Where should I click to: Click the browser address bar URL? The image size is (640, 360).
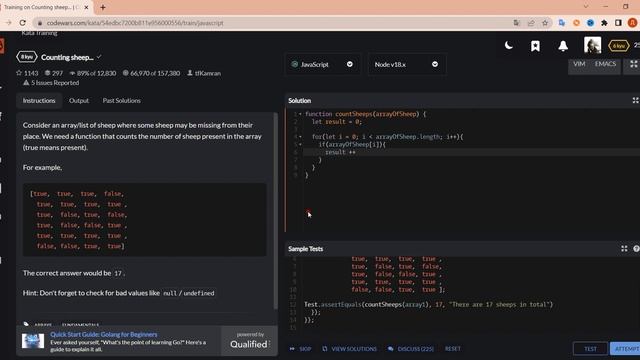click(x=135, y=23)
